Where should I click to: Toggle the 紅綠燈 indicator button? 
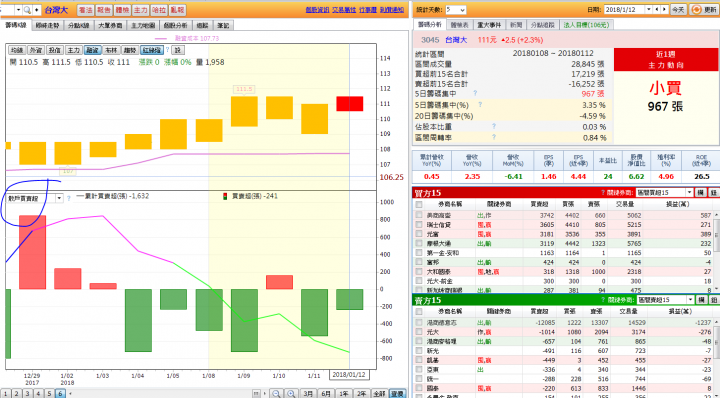click(x=152, y=50)
